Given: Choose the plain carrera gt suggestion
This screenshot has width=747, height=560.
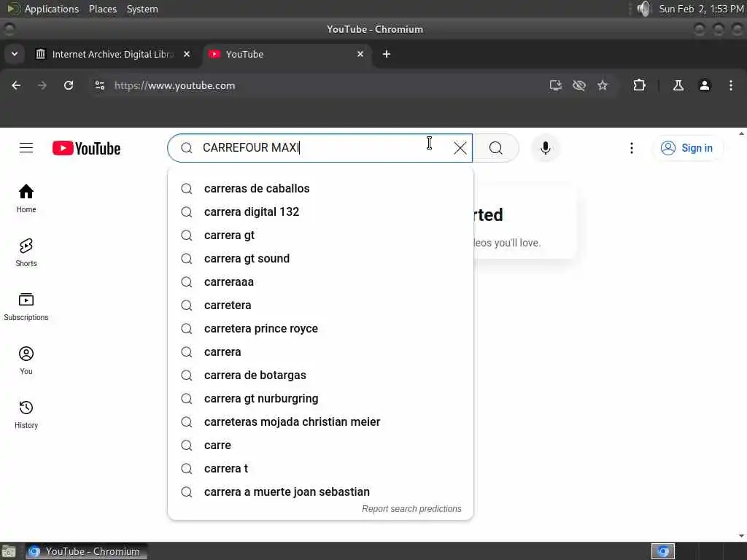Looking at the screenshot, I should click(x=321, y=236).
